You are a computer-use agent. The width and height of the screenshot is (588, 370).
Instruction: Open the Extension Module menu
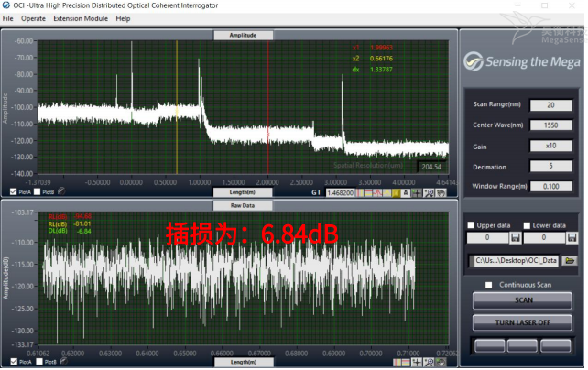click(81, 18)
